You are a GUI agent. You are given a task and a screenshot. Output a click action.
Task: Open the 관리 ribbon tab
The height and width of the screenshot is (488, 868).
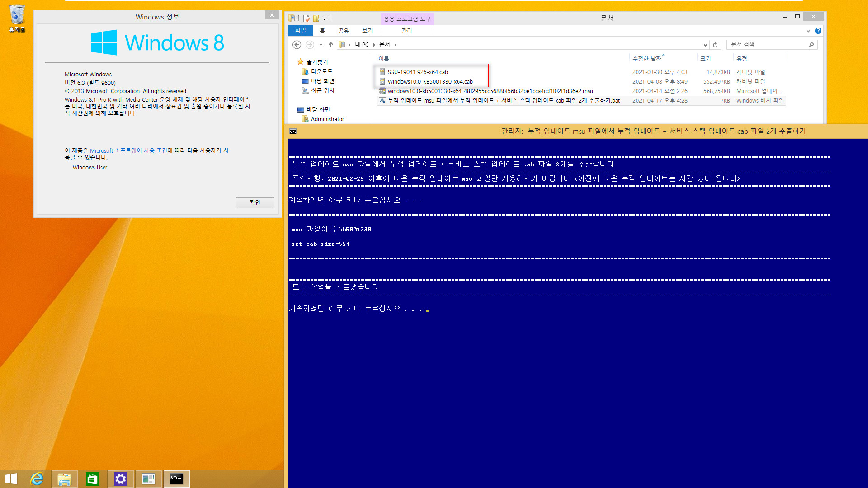pyautogui.click(x=407, y=31)
